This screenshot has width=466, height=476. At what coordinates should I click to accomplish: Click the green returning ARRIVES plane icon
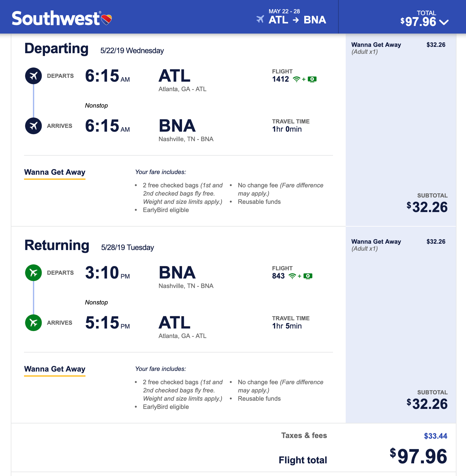click(x=34, y=323)
